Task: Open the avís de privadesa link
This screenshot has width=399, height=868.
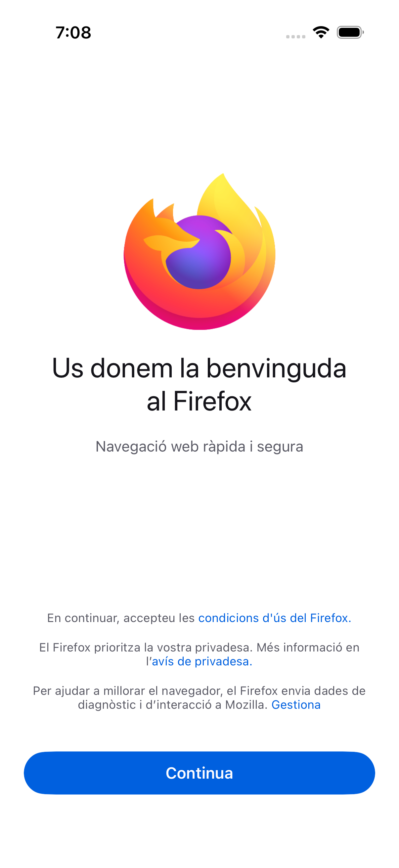Action: pyautogui.click(x=202, y=661)
